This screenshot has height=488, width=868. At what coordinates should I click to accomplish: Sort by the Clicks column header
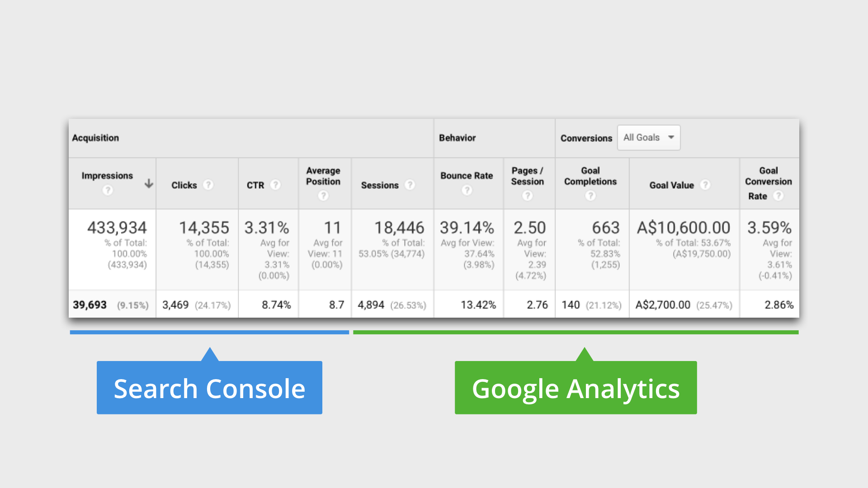pyautogui.click(x=184, y=185)
